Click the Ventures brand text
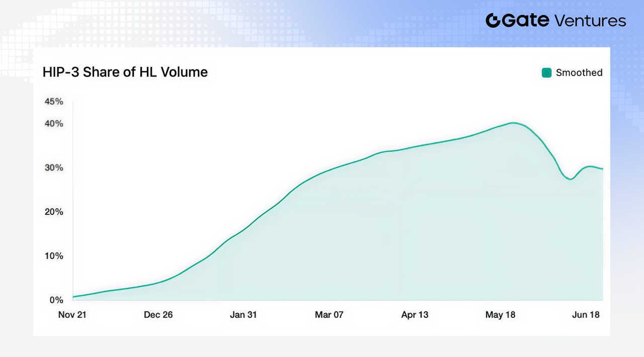The height and width of the screenshot is (357, 644). (x=590, y=21)
